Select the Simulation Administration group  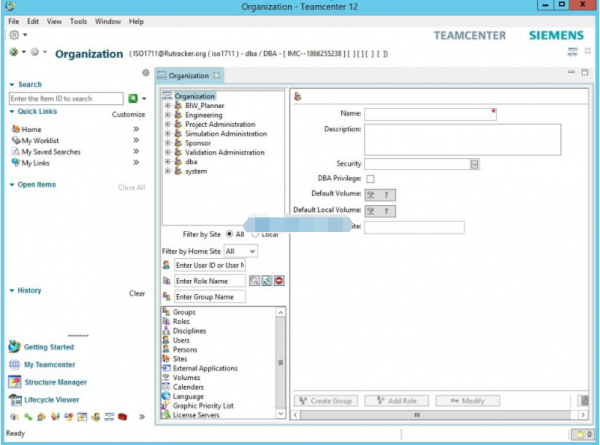tap(226, 134)
